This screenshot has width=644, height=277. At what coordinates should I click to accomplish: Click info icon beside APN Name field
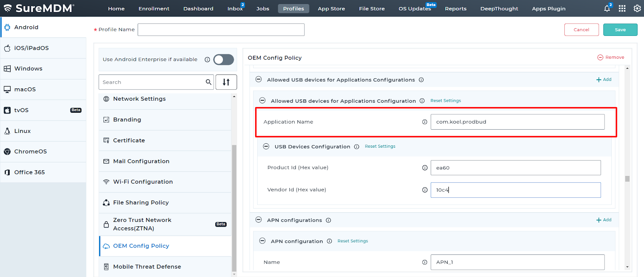(x=425, y=262)
